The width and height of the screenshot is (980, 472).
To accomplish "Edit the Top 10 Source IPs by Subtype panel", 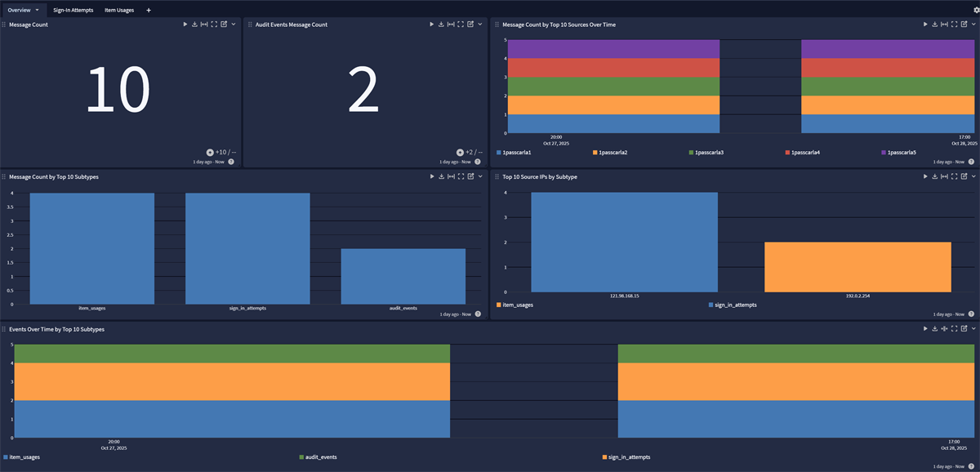I will click(964, 176).
